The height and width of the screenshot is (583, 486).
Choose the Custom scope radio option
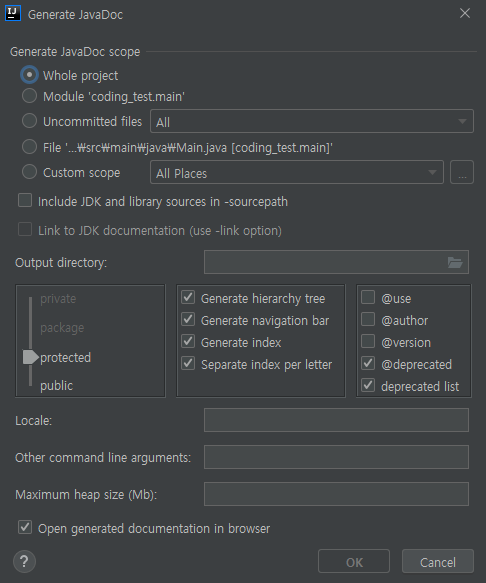point(29,172)
